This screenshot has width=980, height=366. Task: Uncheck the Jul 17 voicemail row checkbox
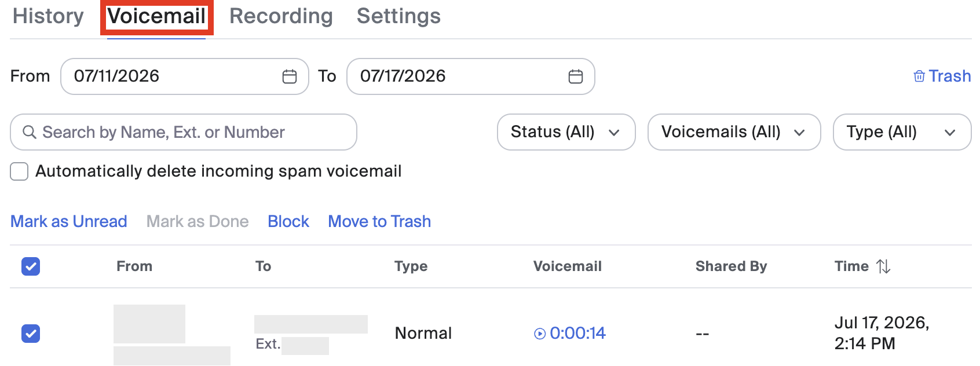(x=31, y=334)
